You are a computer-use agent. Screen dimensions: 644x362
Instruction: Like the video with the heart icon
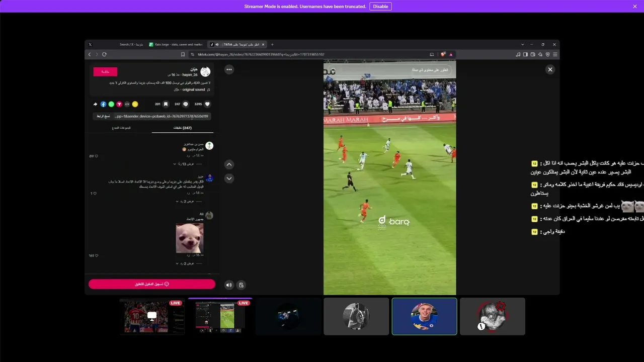point(207,104)
